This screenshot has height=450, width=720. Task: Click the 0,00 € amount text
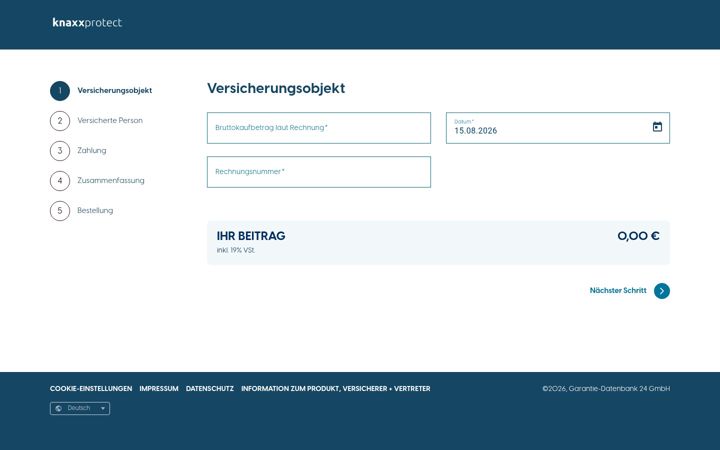coord(638,236)
